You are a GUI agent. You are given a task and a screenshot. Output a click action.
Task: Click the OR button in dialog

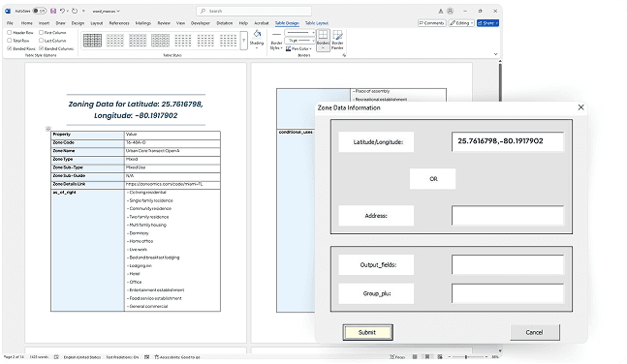[x=432, y=178]
